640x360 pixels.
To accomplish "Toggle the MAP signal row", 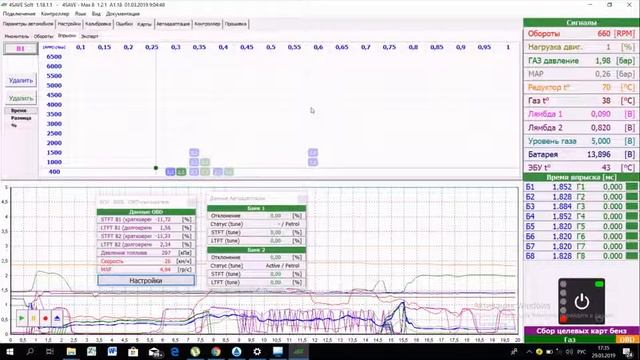I will (x=581, y=74).
